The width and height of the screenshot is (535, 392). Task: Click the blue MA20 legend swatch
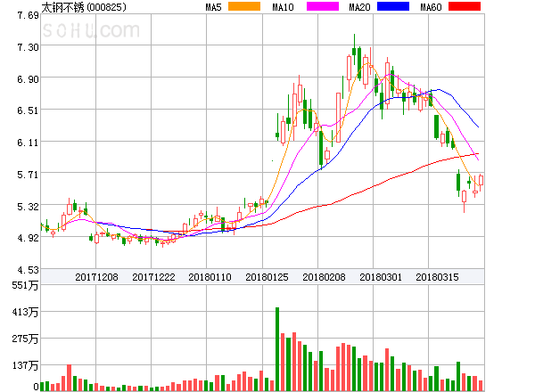[392, 6]
